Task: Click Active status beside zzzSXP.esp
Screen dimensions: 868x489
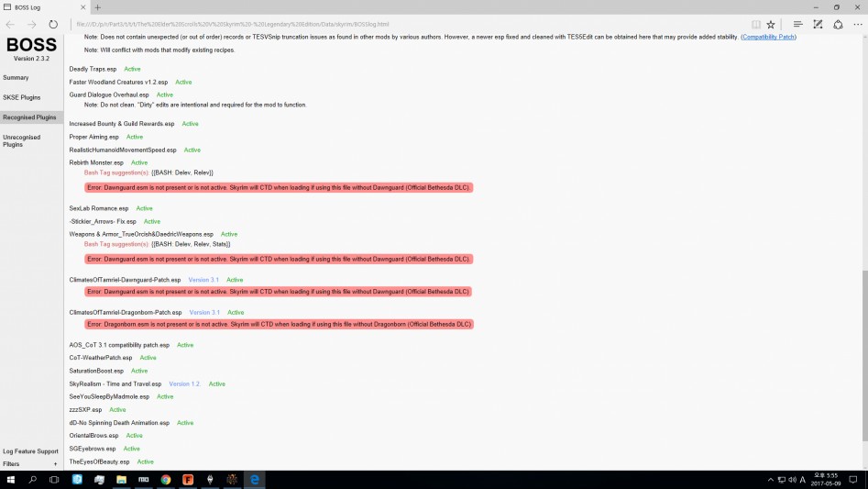Action: pyautogui.click(x=117, y=410)
